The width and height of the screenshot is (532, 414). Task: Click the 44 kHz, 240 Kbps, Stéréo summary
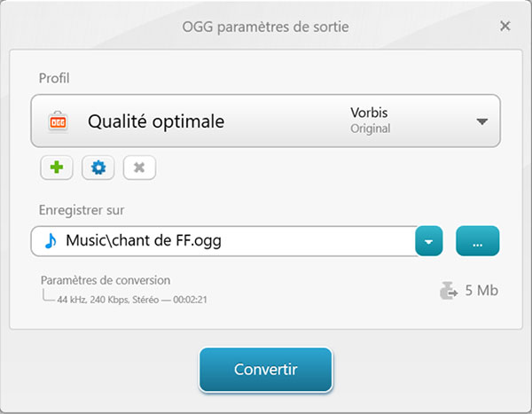click(x=133, y=300)
